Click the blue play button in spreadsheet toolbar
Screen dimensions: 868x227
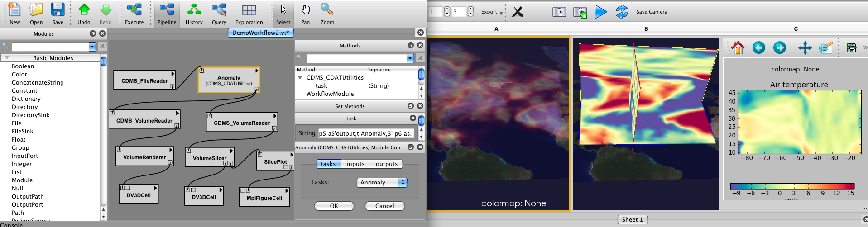pos(600,12)
